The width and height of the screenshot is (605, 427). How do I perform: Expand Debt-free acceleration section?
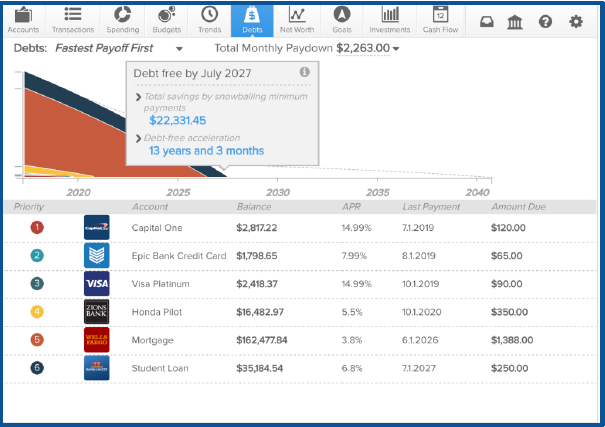138,138
